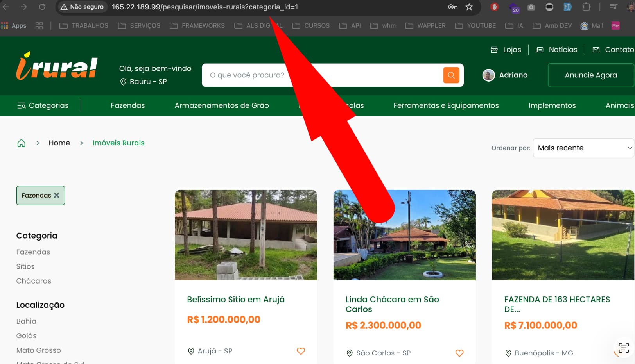Open the iRural logo homepage

57,66
